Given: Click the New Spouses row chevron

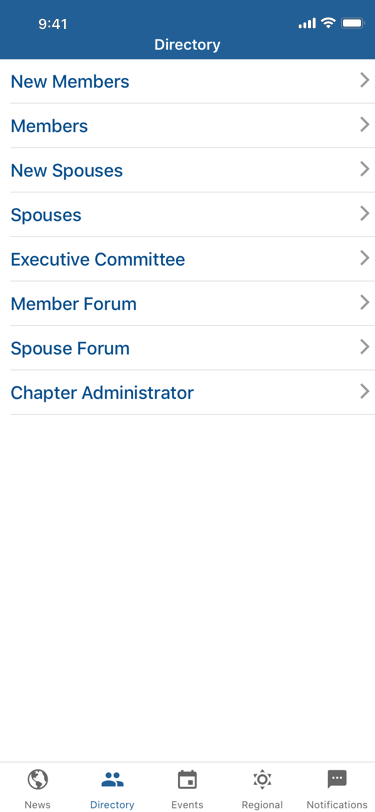Looking at the screenshot, I should pos(365,169).
